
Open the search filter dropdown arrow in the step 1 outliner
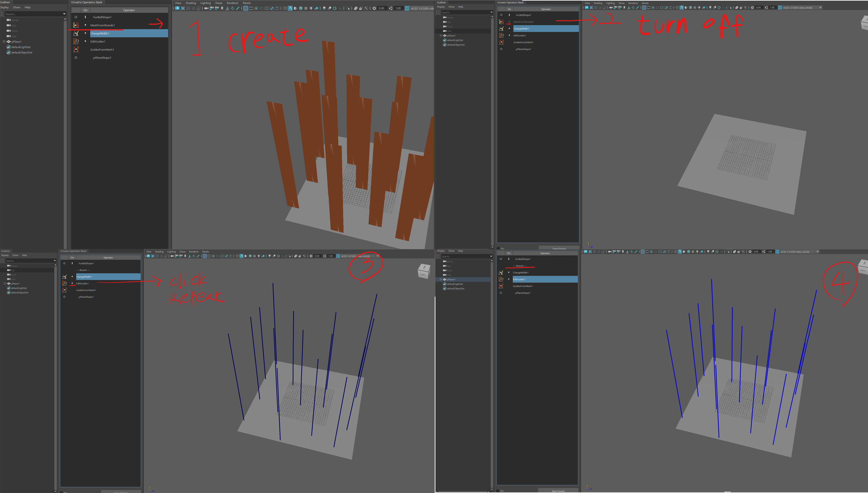(x=64, y=14)
